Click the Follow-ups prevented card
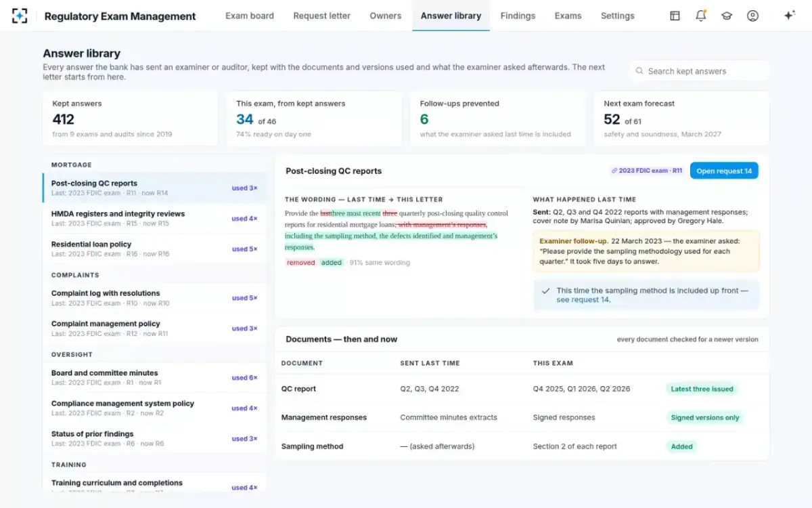The width and height of the screenshot is (812, 508). (498, 119)
